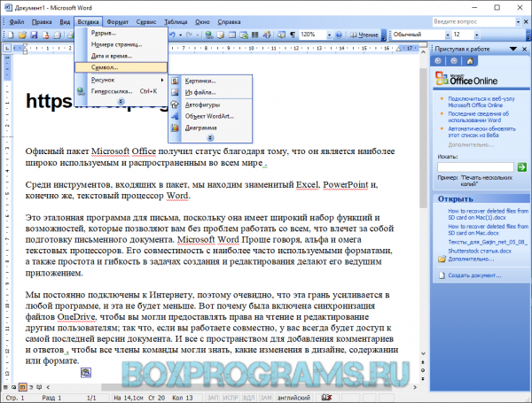Click Подключиться к веб-узлу Office Online link
The image size is (532, 403).
pyautogui.click(x=481, y=102)
